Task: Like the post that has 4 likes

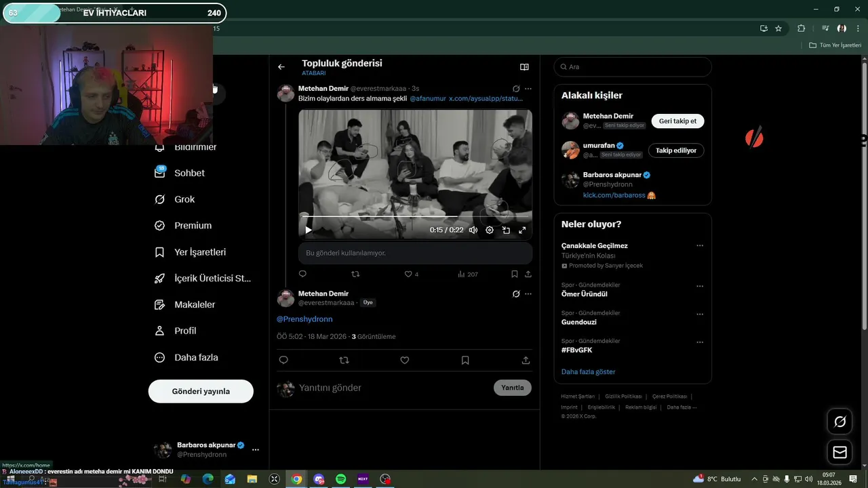Action: pos(408,274)
